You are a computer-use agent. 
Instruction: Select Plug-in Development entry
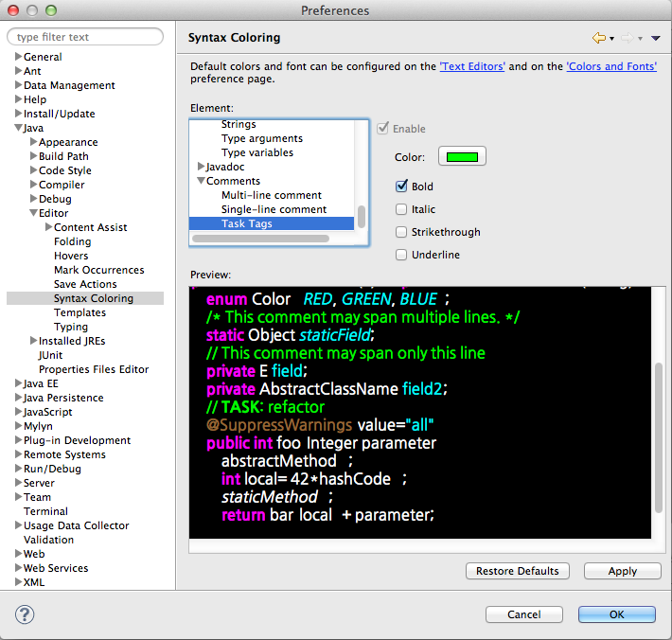point(78,440)
